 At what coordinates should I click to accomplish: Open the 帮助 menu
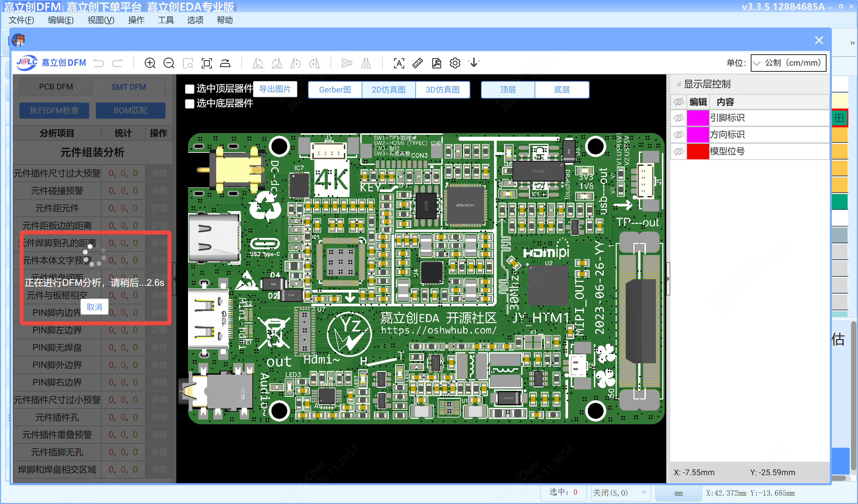[x=225, y=20]
